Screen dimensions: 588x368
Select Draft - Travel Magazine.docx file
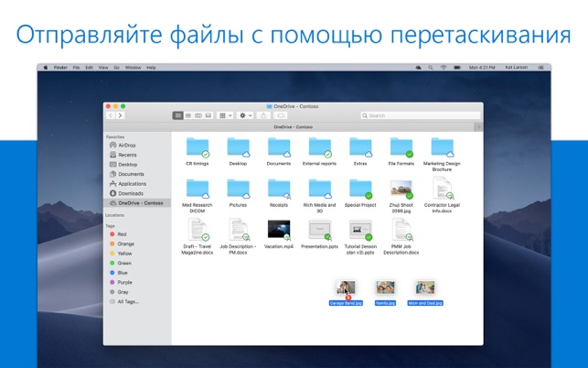click(198, 230)
